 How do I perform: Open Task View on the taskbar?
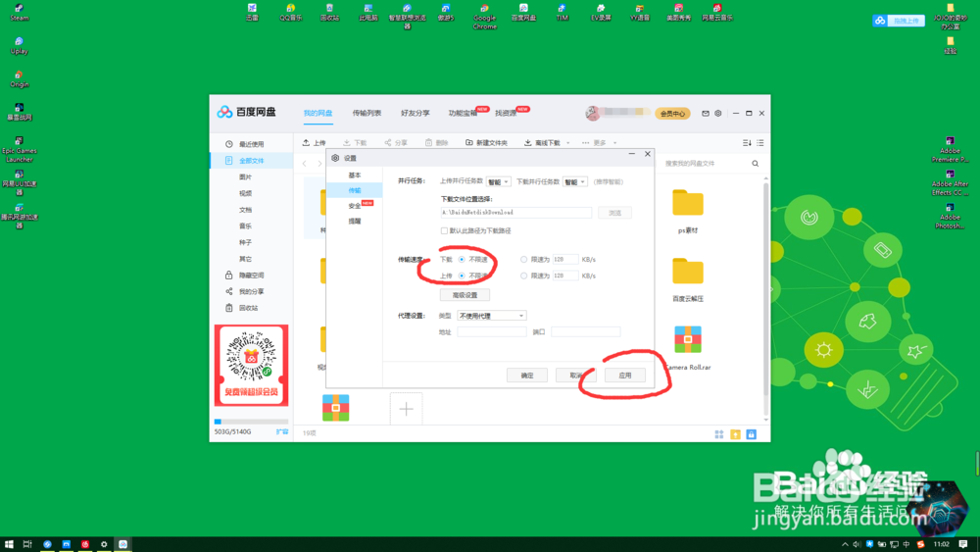pos(27,544)
